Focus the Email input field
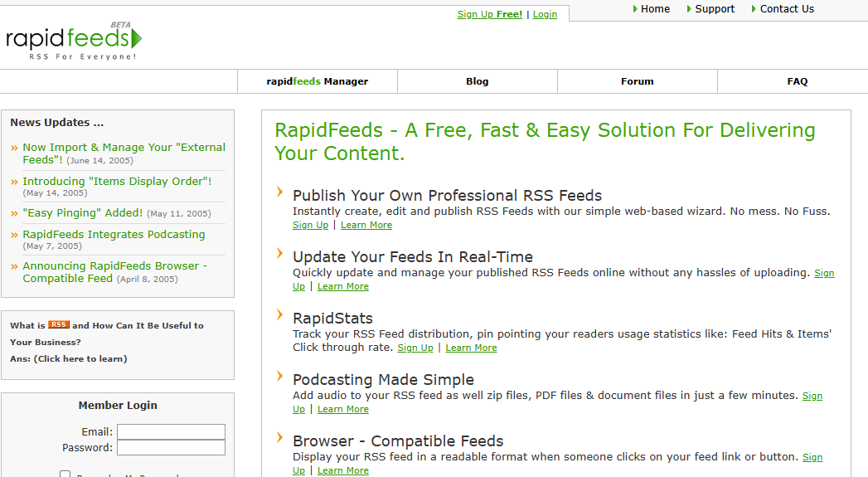The height and width of the screenshot is (477, 868). click(x=171, y=431)
